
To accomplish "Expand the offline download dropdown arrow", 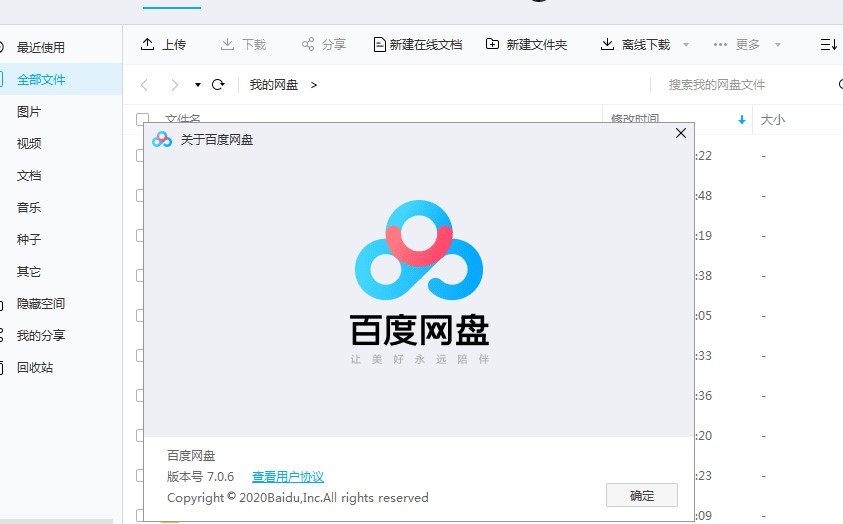I will [686, 45].
